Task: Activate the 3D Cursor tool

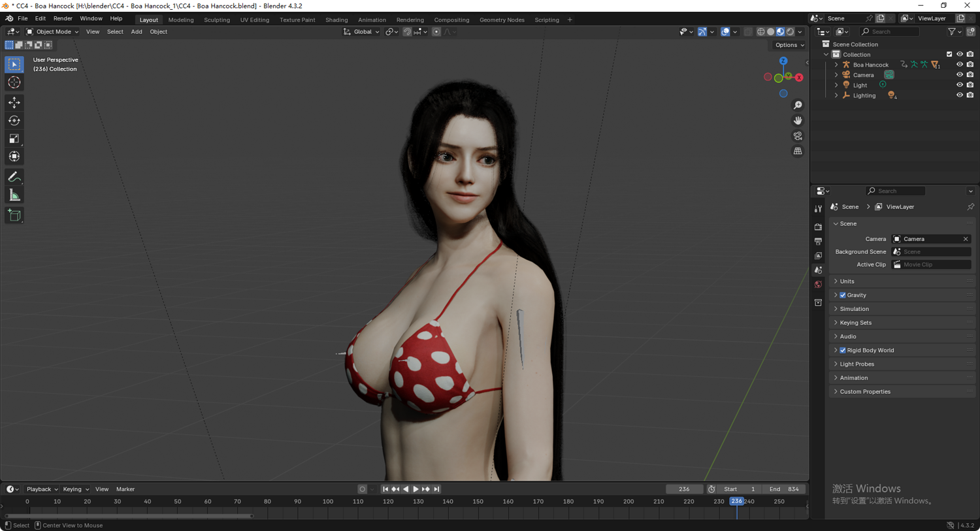Action: pyautogui.click(x=14, y=82)
